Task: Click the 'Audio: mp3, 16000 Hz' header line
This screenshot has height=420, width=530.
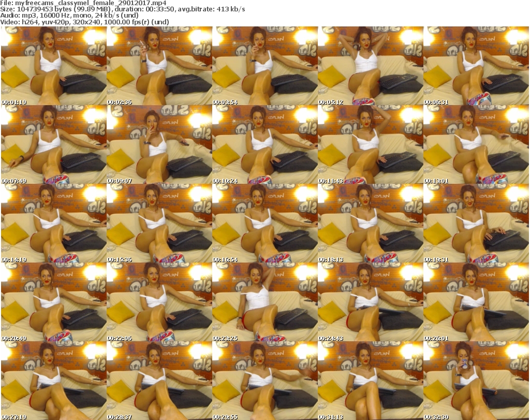Action: point(69,16)
